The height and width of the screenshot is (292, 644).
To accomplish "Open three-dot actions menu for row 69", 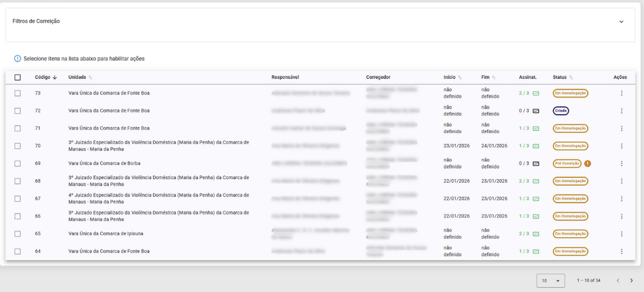I will pos(621,164).
